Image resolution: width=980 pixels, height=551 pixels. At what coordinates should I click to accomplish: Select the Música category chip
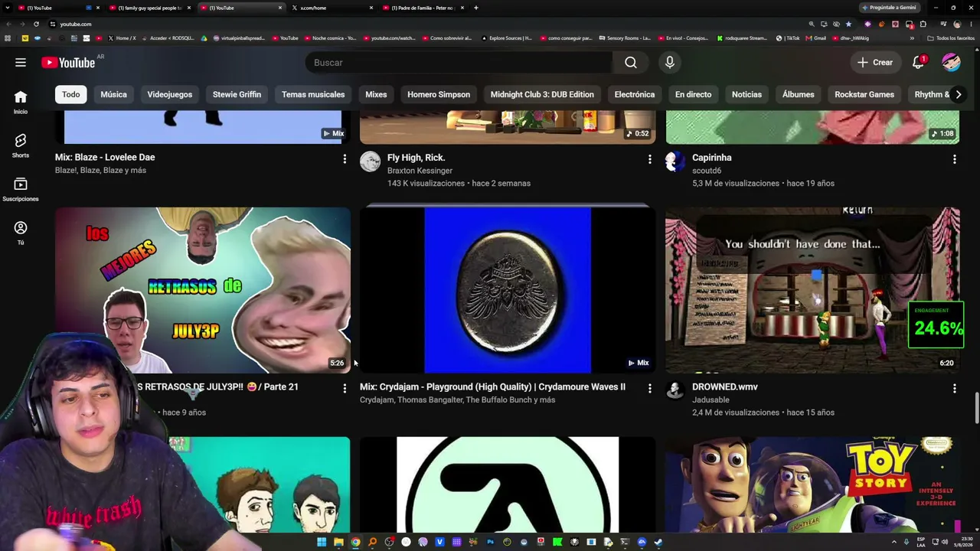(113, 95)
